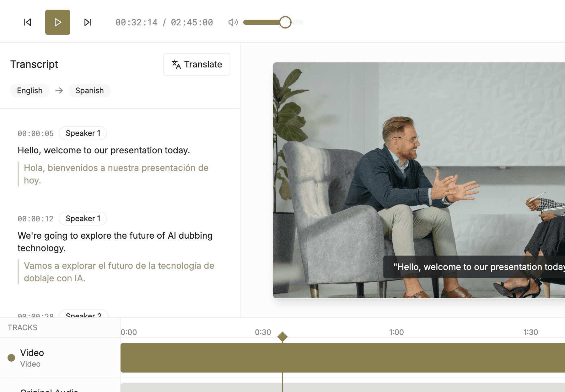Click the 00:00:05 transcript timestamp
This screenshot has height=392, width=565.
point(35,134)
